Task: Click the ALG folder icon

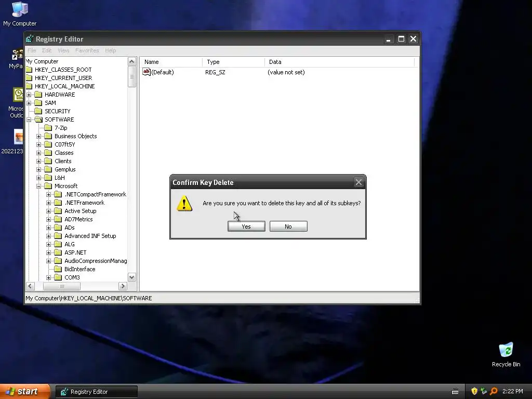Action: coord(58,244)
